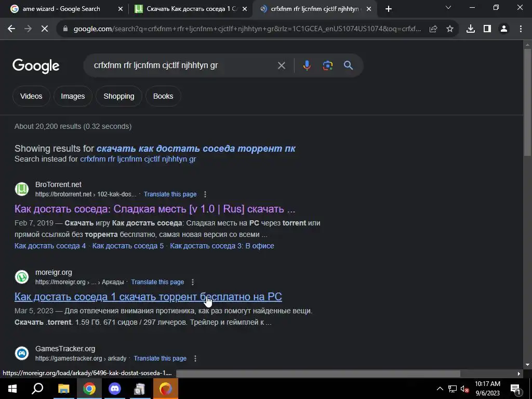Click the GamesTracker.org site favicon
The height and width of the screenshot is (399, 532).
pos(22,353)
